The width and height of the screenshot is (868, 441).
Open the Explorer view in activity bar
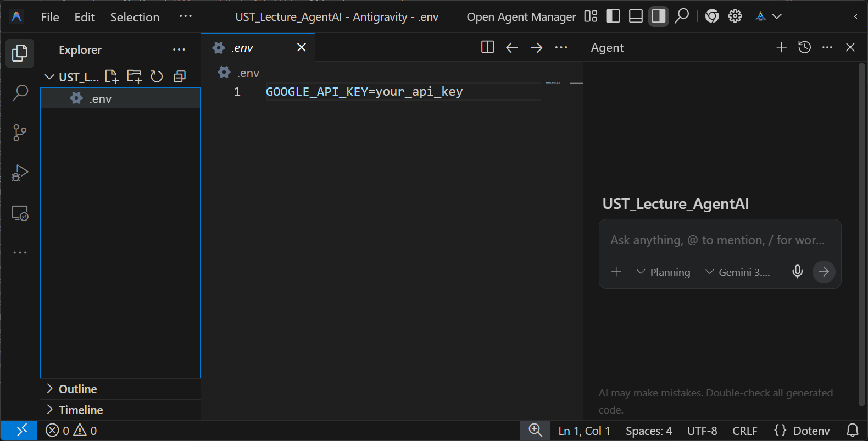click(20, 53)
